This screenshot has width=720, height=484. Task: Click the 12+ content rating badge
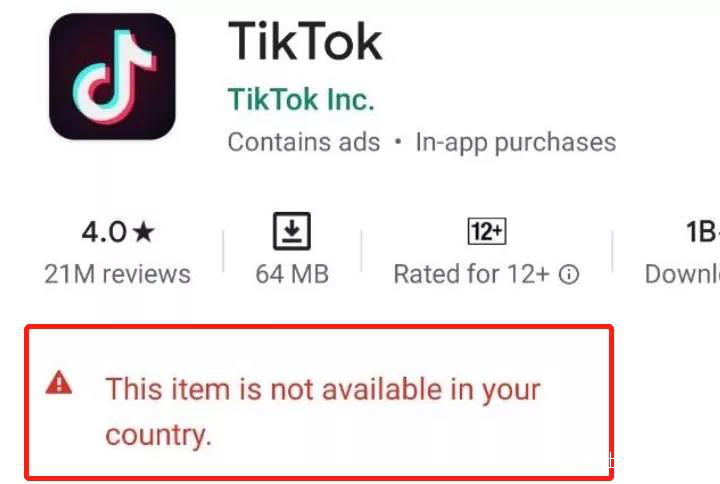point(487,231)
